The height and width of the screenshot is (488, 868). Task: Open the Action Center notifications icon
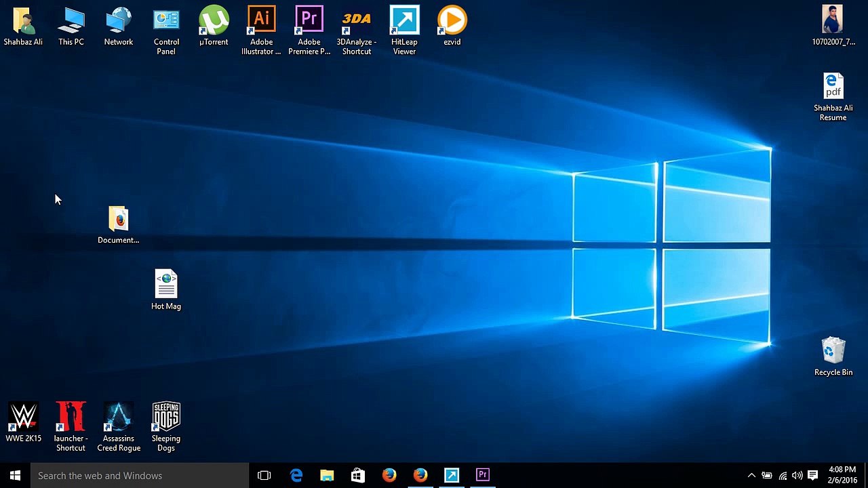813,475
